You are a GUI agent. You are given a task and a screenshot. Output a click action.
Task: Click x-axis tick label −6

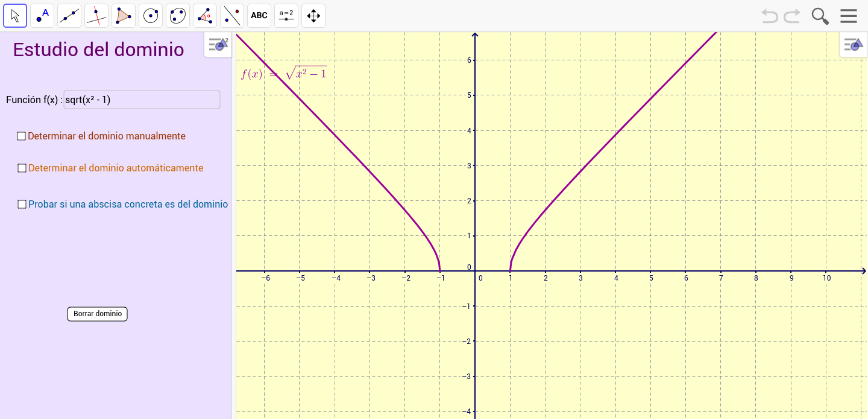tap(265, 278)
